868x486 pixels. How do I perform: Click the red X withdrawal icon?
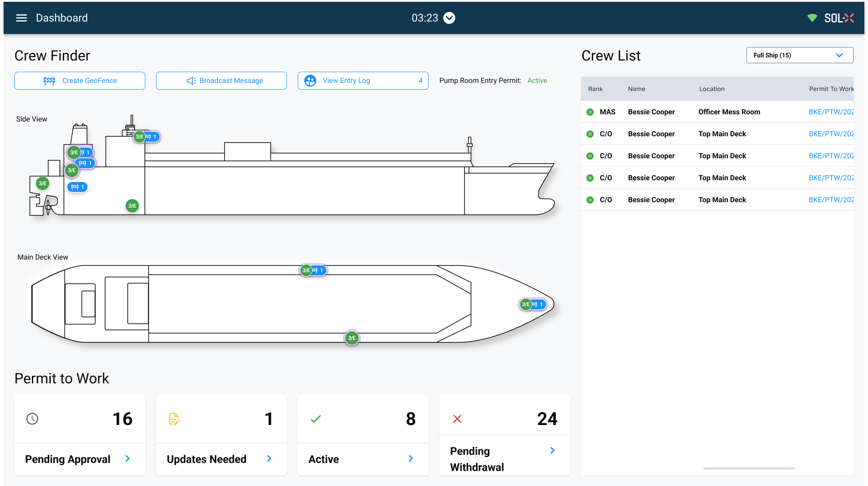(x=457, y=419)
